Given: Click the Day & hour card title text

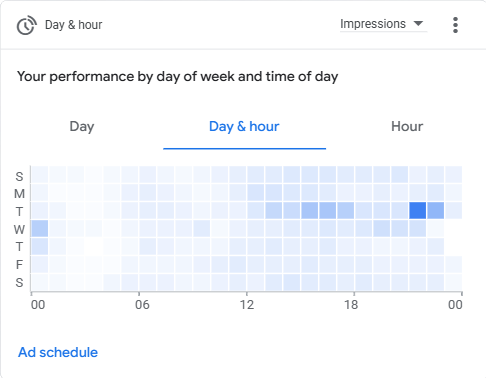Looking at the screenshot, I should pyautogui.click(x=73, y=25).
